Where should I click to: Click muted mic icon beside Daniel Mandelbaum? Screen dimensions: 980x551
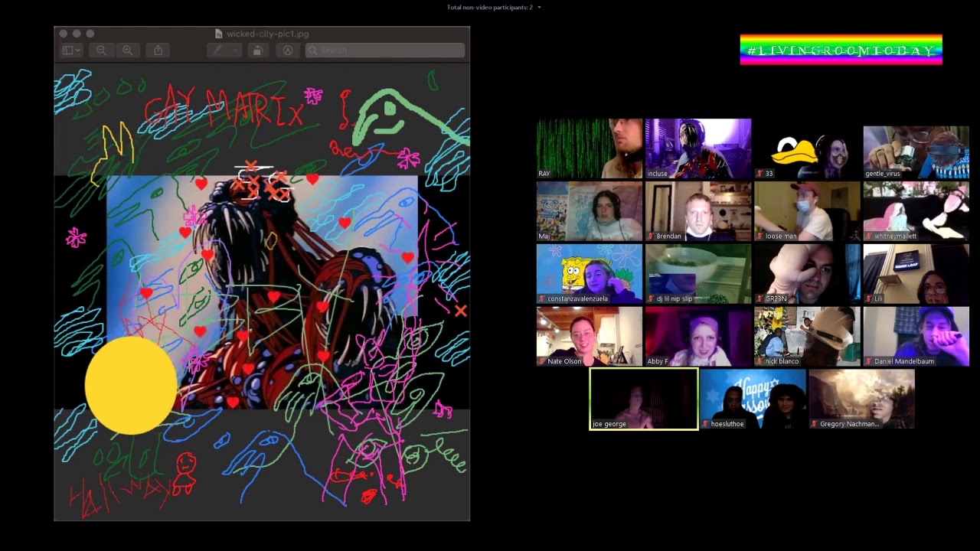tap(868, 362)
